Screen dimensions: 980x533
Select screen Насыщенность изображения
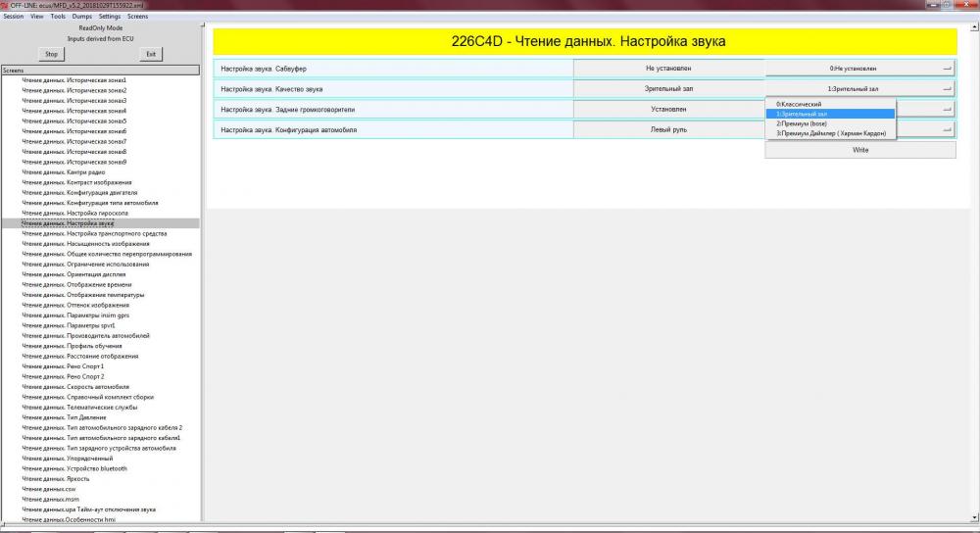[x=85, y=244]
